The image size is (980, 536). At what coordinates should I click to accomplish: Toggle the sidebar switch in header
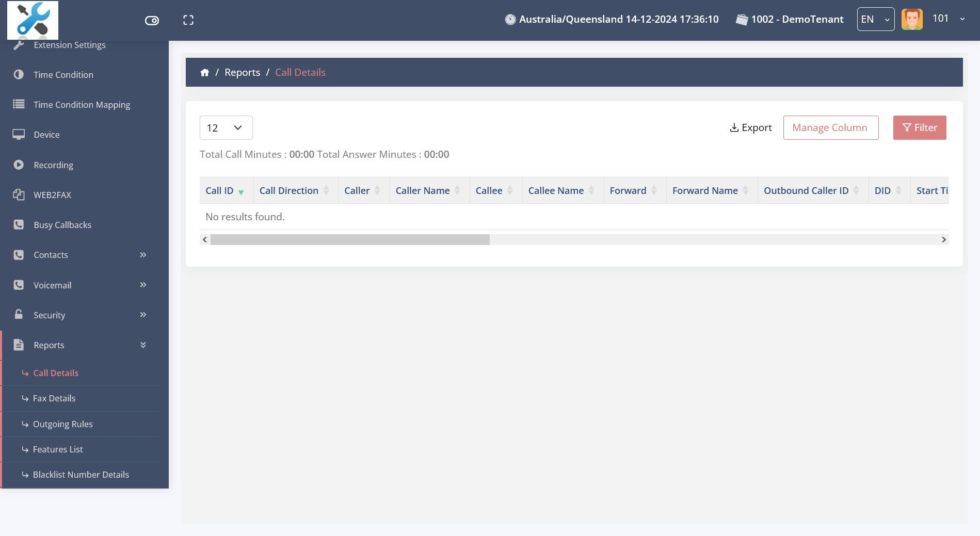pyautogui.click(x=152, y=21)
